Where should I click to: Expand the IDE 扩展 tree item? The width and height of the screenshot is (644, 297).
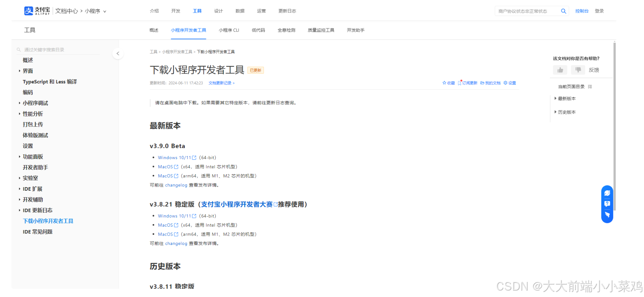coord(19,189)
